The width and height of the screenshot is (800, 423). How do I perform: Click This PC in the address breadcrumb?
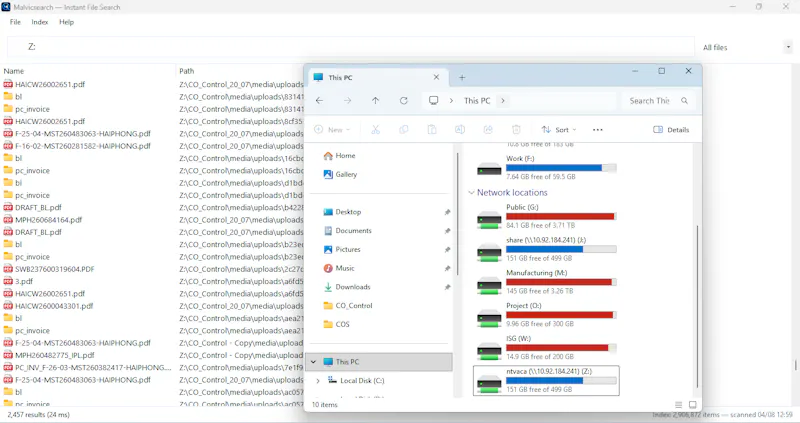pyautogui.click(x=477, y=101)
